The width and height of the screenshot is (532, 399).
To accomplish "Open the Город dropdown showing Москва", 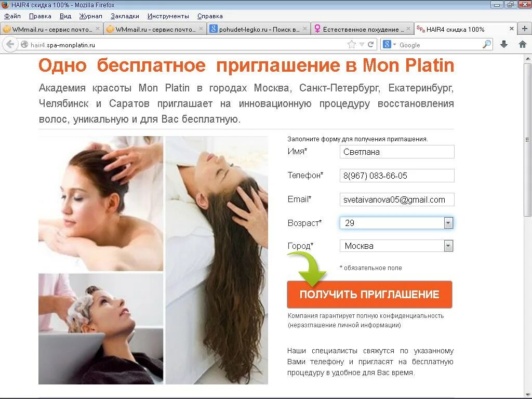I will pos(396,246).
